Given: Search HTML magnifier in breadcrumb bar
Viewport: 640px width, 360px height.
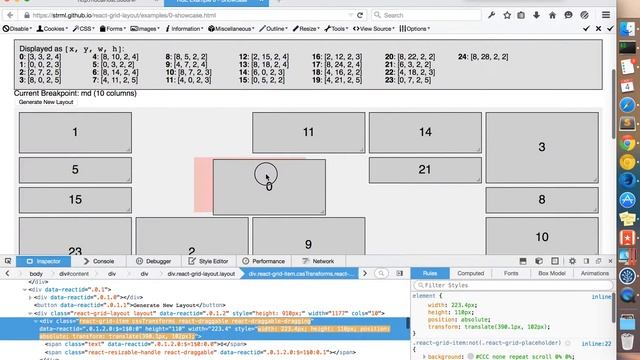Looking at the screenshot, I should point(381,273).
